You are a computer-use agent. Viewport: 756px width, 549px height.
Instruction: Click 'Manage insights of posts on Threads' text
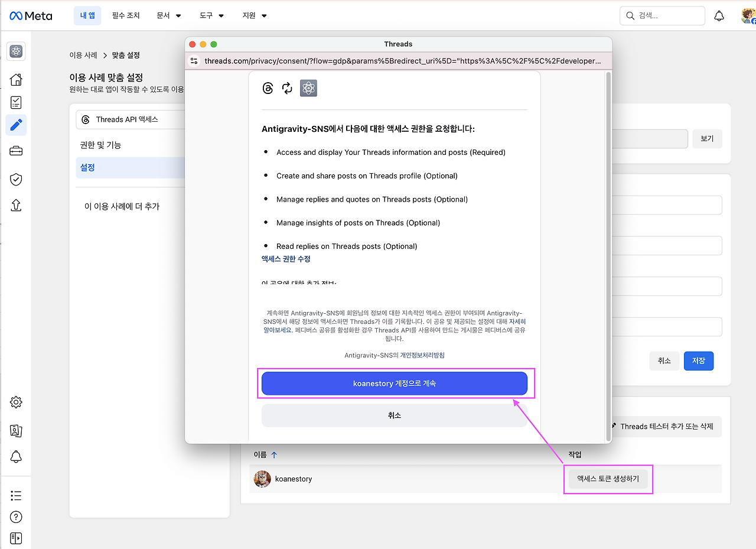click(358, 223)
